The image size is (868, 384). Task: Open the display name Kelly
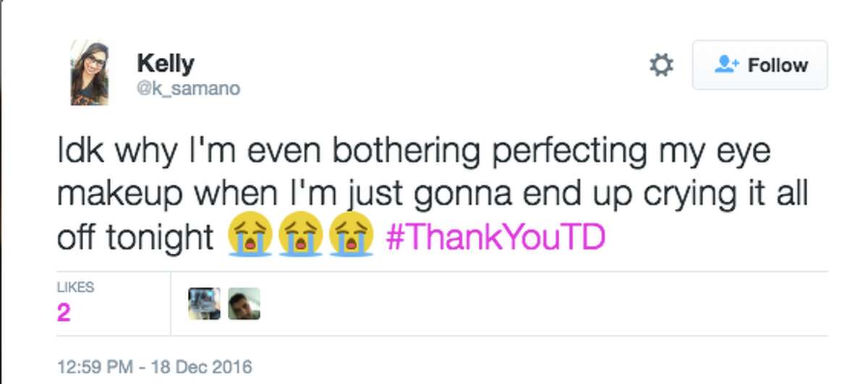tap(166, 63)
